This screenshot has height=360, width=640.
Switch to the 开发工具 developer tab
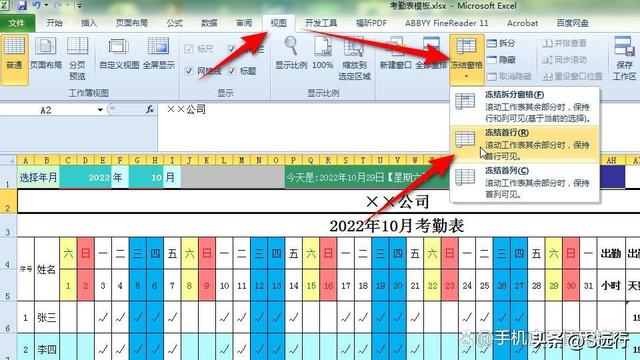(x=321, y=23)
